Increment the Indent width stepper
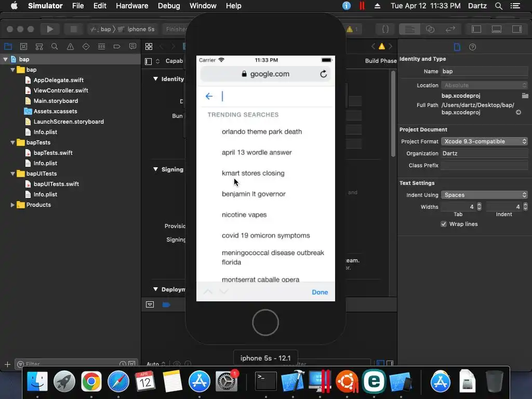Image resolution: width=532 pixels, height=399 pixels. [525, 205]
